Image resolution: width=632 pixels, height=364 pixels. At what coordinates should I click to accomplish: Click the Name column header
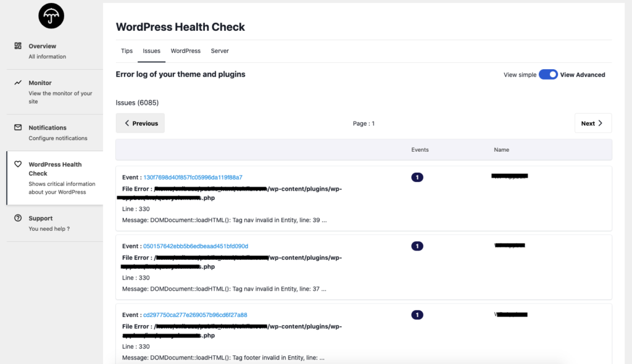(501, 149)
